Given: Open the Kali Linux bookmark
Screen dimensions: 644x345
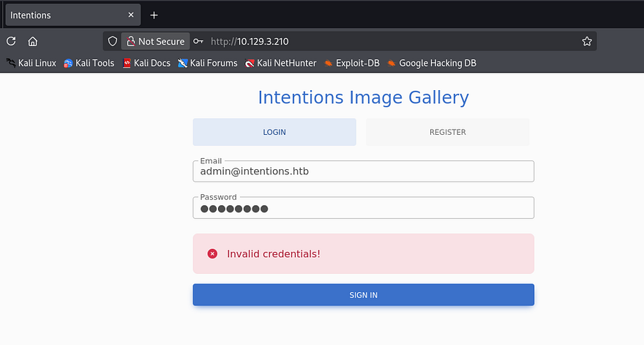Looking at the screenshot, I should (x=31, y=63).
